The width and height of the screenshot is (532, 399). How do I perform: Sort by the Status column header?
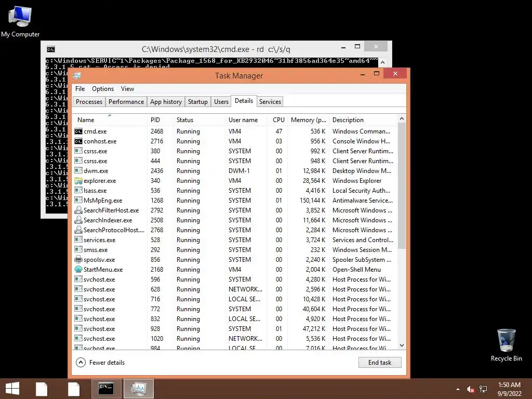click(x=199, y=120)
